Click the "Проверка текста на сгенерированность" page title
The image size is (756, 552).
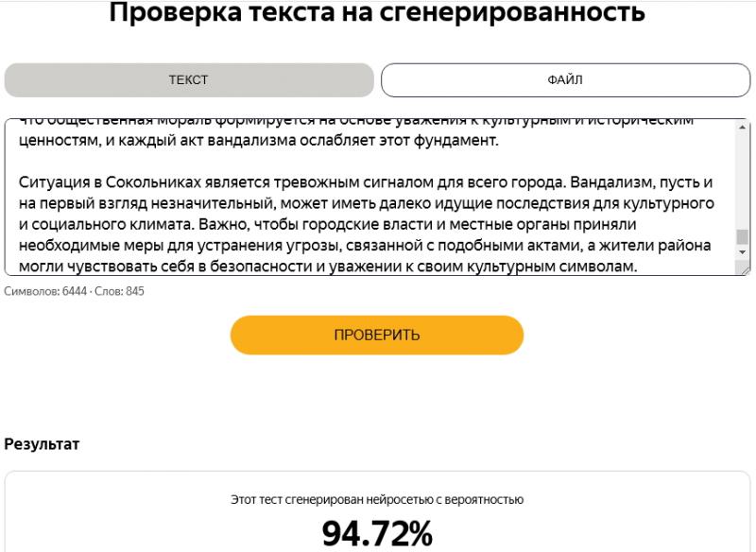click(x=377, y=12)
